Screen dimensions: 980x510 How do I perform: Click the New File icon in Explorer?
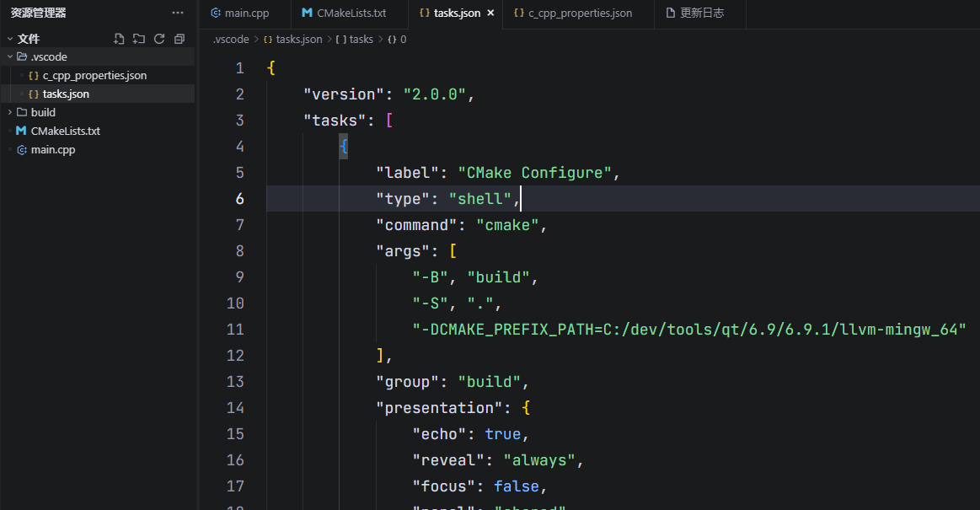[x=118, y=38]
